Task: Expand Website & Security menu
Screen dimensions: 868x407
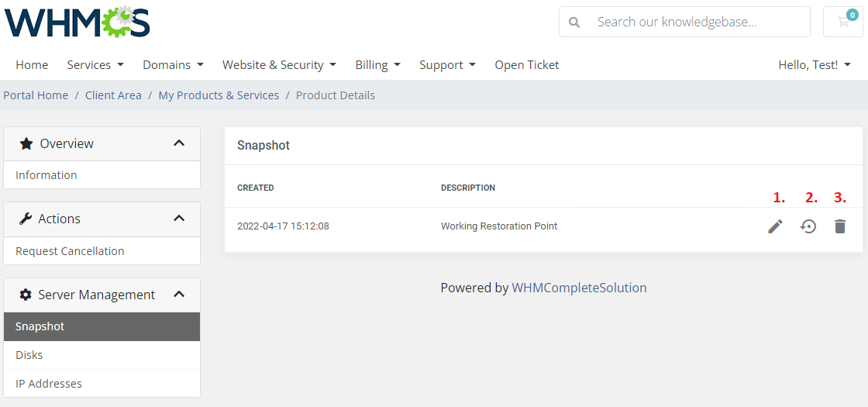Action: [x=279, y=65]
